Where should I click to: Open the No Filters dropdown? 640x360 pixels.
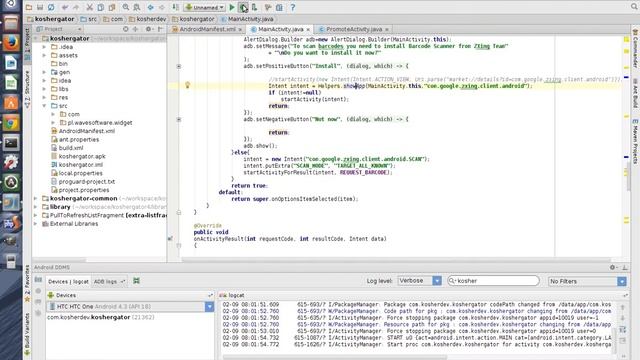click(587, 281)
